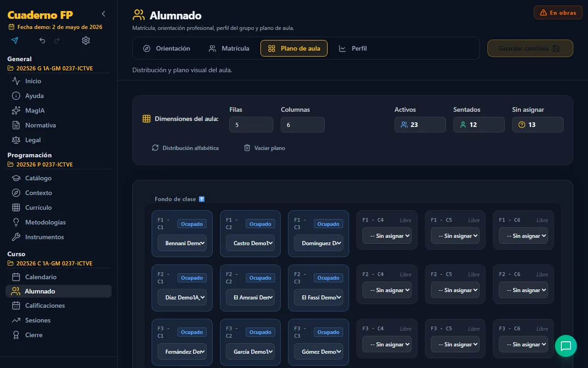
Task: Open the Orientación tab
Action: [x=166, y=48]
